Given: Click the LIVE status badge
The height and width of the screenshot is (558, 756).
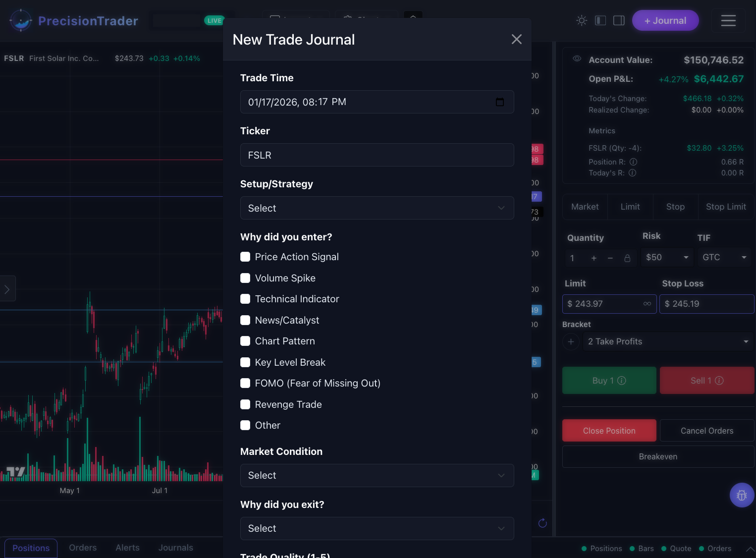Looking at the screenshot, I should (x=215, y=20).
